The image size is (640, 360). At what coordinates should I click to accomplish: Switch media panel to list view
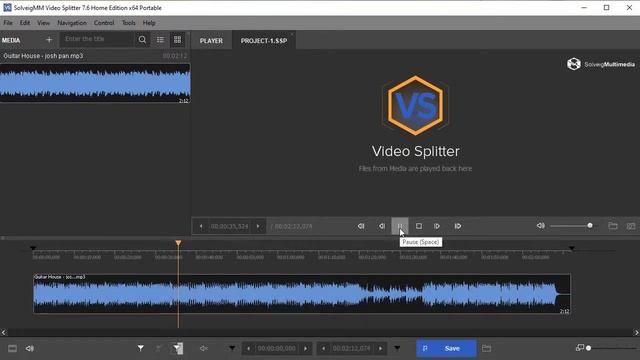point(160,40)
